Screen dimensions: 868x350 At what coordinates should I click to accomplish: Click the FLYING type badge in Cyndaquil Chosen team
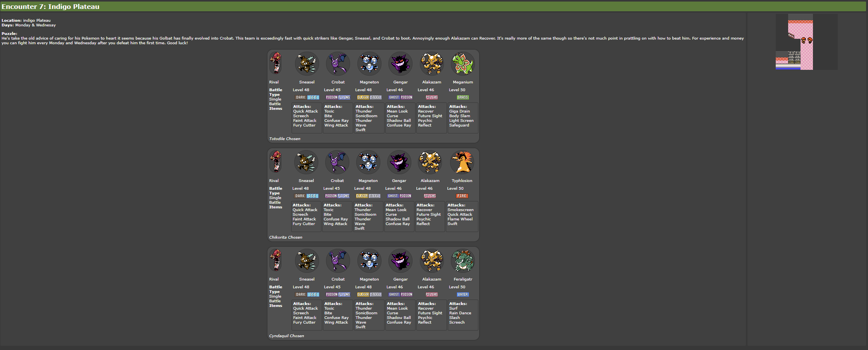click(344, 295)
